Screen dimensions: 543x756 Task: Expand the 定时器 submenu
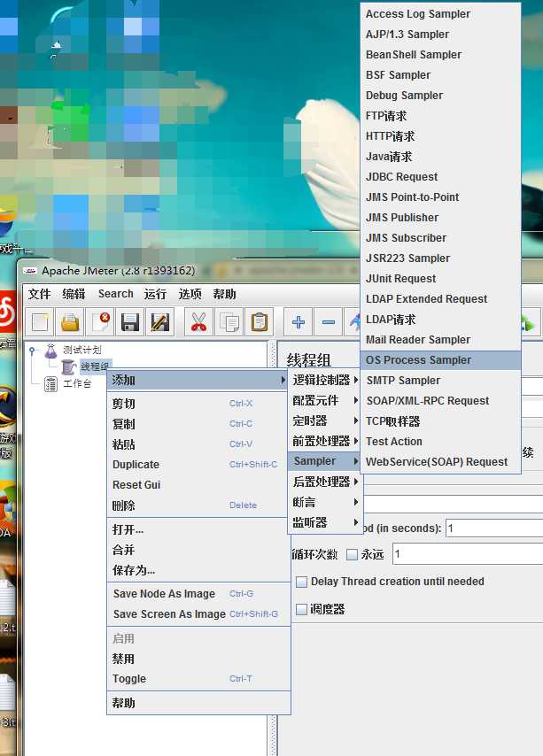tap(324, 420)
